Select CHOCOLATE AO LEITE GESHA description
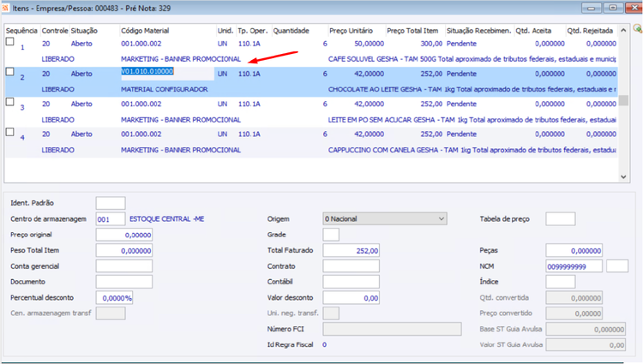The height and width of the screenshot is (364, 643). click(x=472, y=89)
